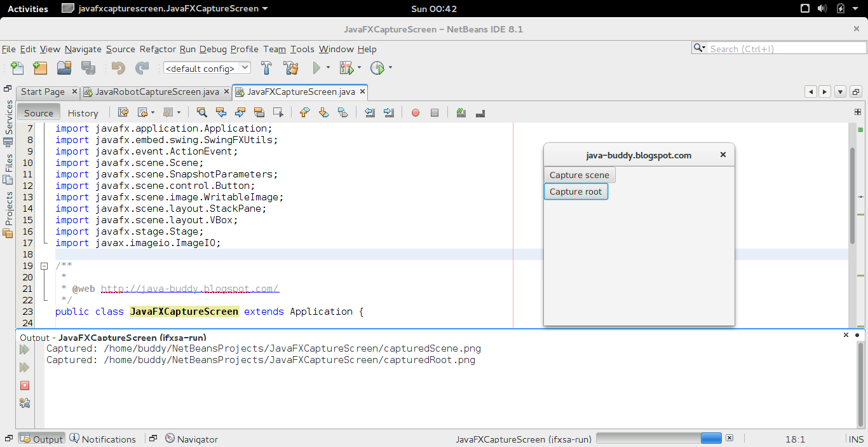Open top bar application menu javafxcapturescreen
868x447 pixels.
coord(165,8)
